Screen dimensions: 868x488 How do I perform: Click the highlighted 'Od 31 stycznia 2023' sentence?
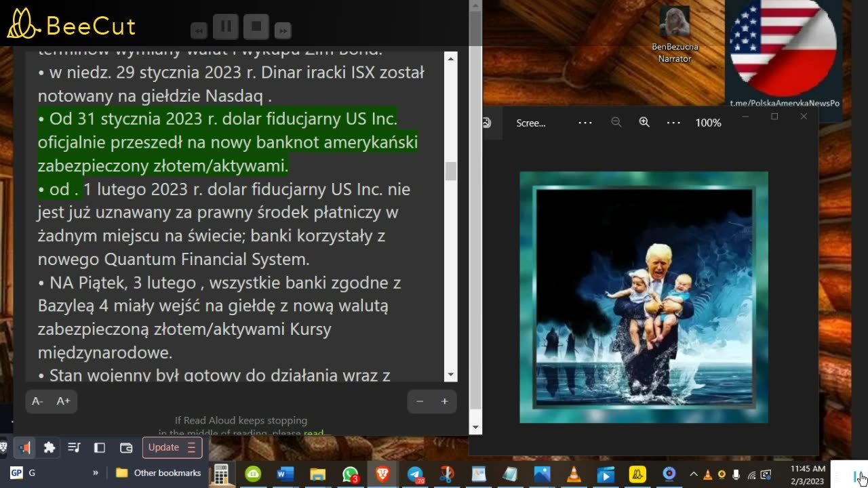(228, 142)
